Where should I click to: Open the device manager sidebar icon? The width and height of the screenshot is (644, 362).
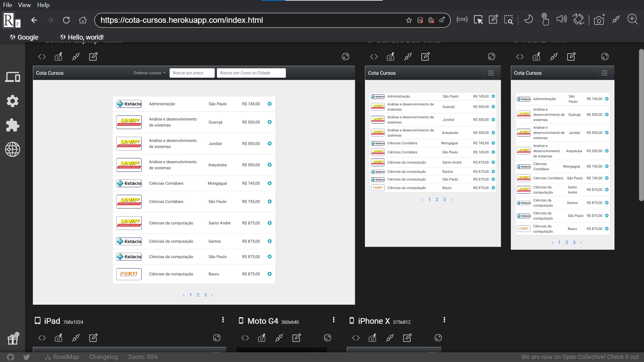click(x=12, y=77)
